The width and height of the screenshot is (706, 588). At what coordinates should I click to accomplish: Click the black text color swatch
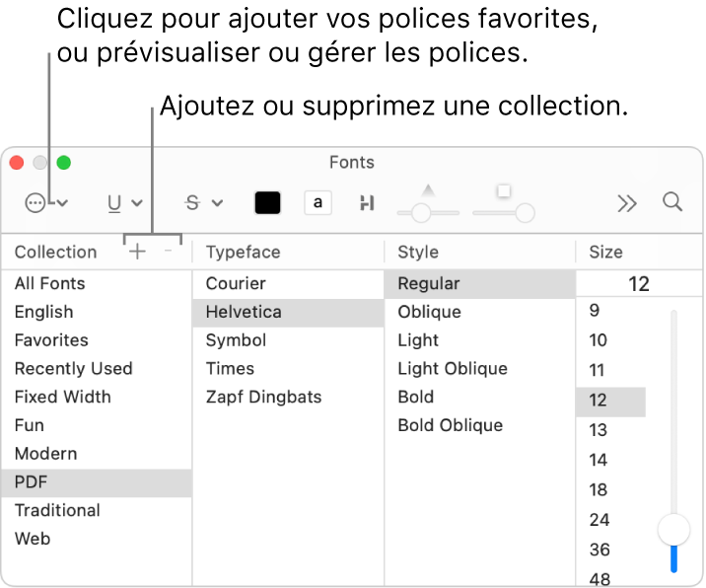268,203
